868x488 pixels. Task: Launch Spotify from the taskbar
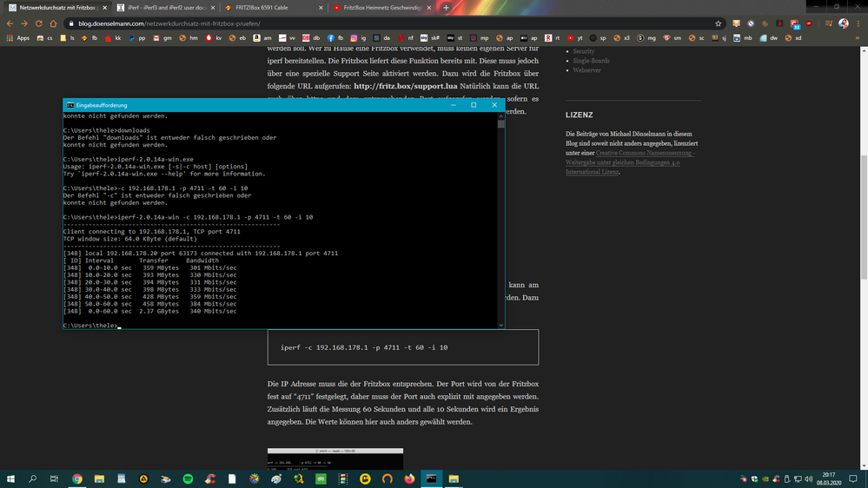point(188,478)
